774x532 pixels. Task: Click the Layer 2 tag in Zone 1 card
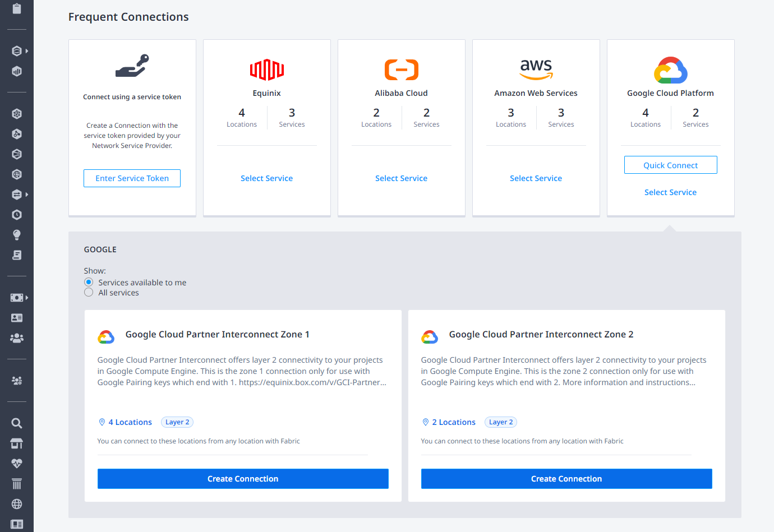[x=177, y=422]
